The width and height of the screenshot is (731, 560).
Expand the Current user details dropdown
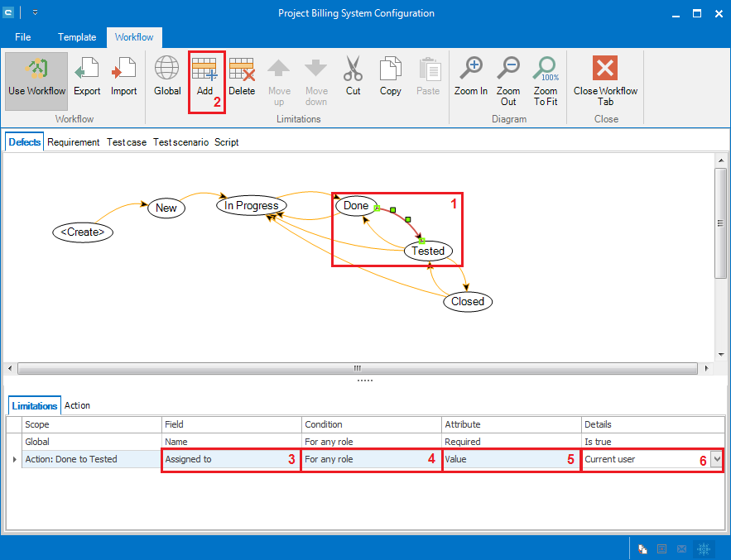[716, 459]
